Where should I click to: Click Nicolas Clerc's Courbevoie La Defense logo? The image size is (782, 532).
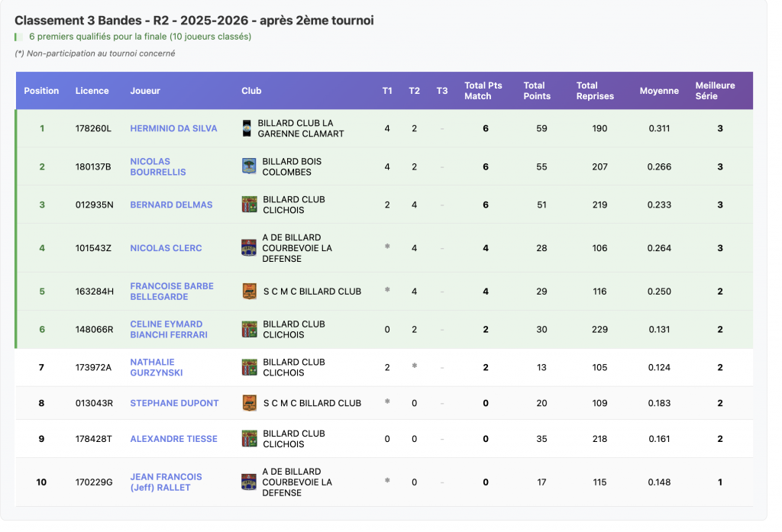(249, 248)
